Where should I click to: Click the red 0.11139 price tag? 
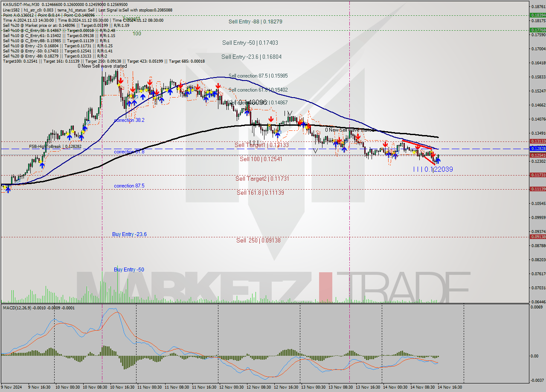coord(537,189)
